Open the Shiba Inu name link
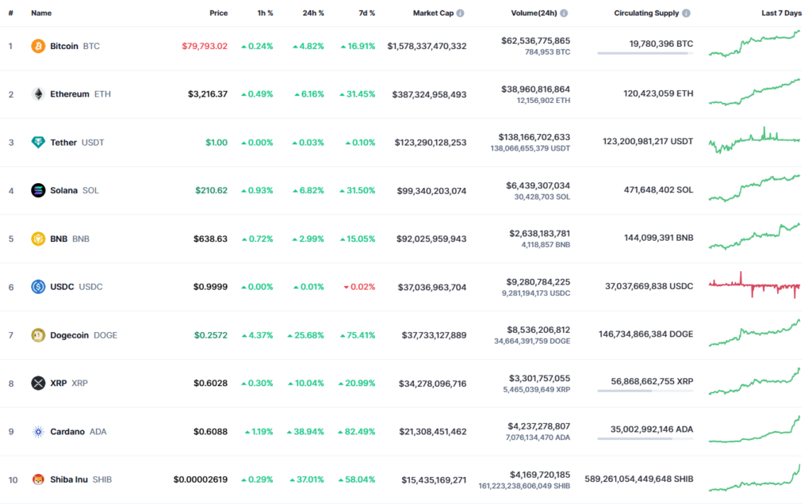The height and width of the screenshot is (504, 812). pos(69,479)
